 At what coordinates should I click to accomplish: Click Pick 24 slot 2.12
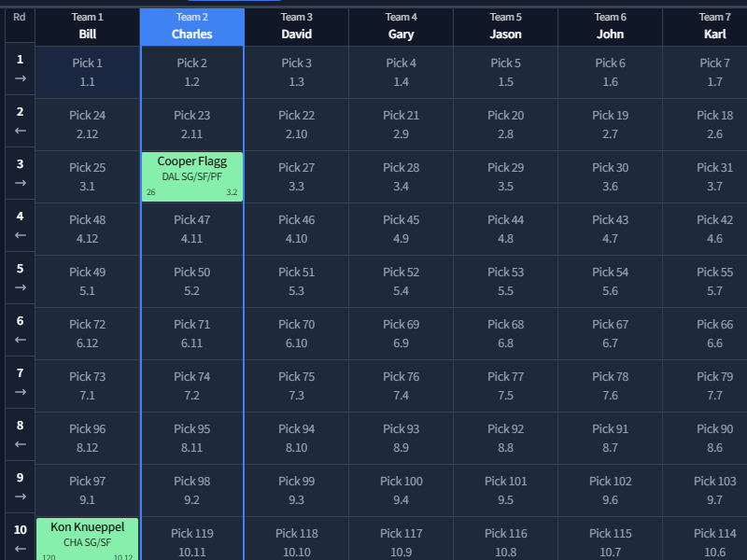[87, 125]
